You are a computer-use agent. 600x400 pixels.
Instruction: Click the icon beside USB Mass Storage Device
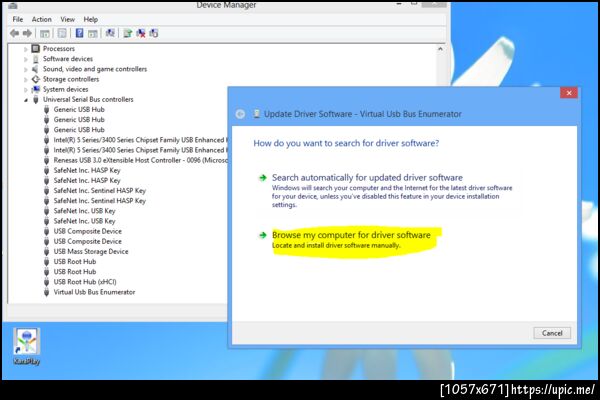[46, 251]
